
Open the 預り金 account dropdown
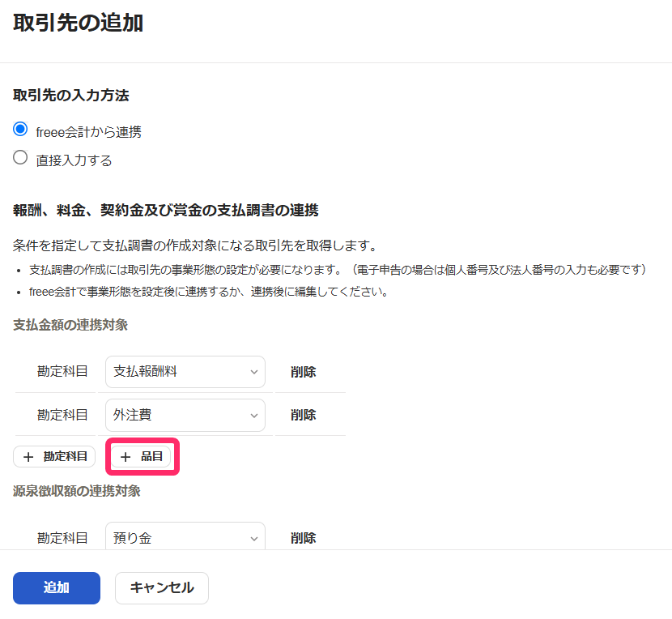(x=185, y=536)
